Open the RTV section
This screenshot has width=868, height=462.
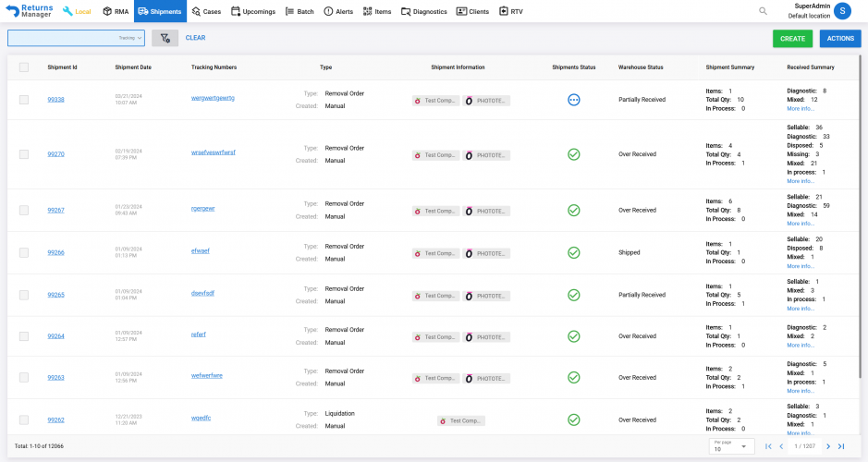511,11
